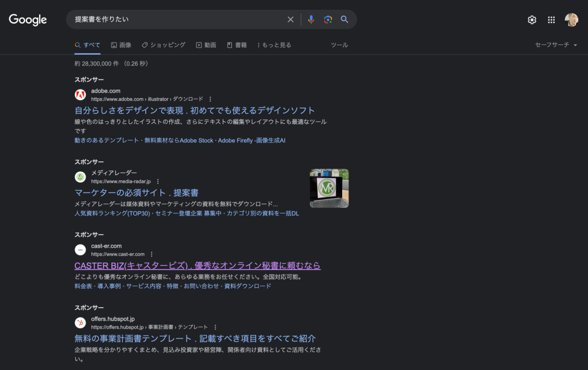Open the CASTER BIZ ad link
The height and width of the screenshot is (370, 588).
198,265
